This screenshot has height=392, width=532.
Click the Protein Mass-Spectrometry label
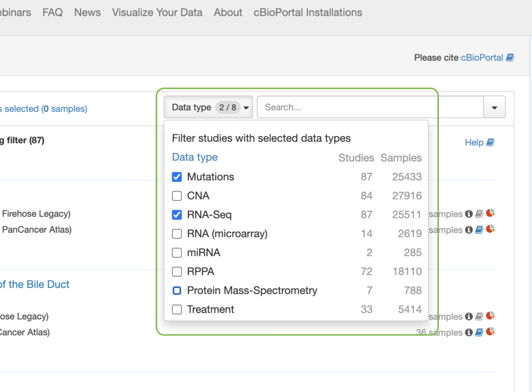pyautogui.click(x=252, y=290)
